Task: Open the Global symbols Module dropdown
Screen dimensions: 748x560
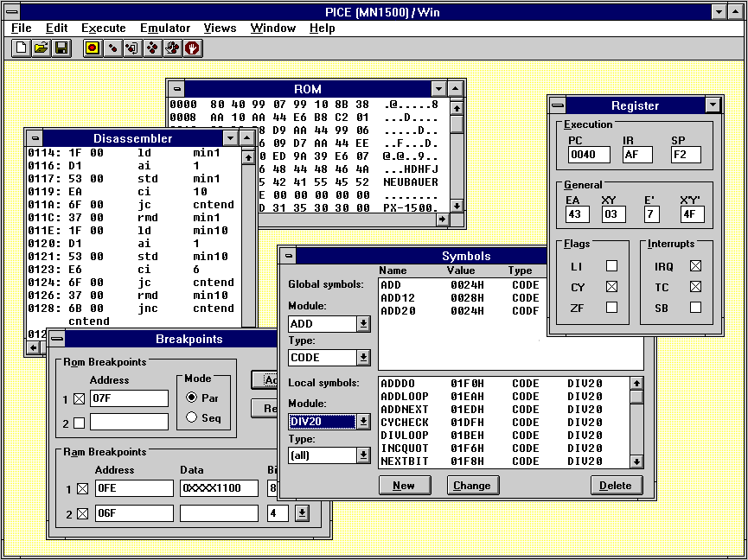Action: pos(363,324)
